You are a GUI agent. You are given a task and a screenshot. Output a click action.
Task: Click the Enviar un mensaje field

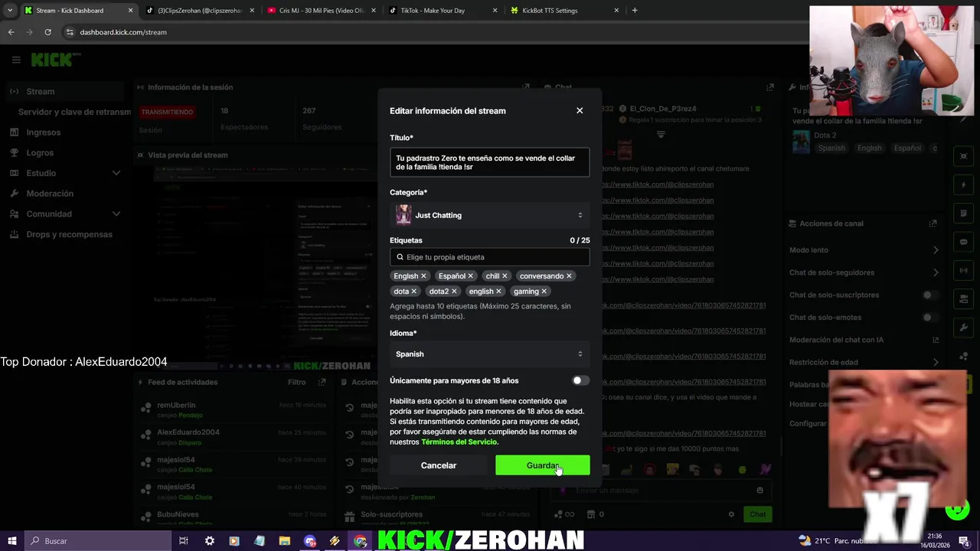[x=662, y=491]
